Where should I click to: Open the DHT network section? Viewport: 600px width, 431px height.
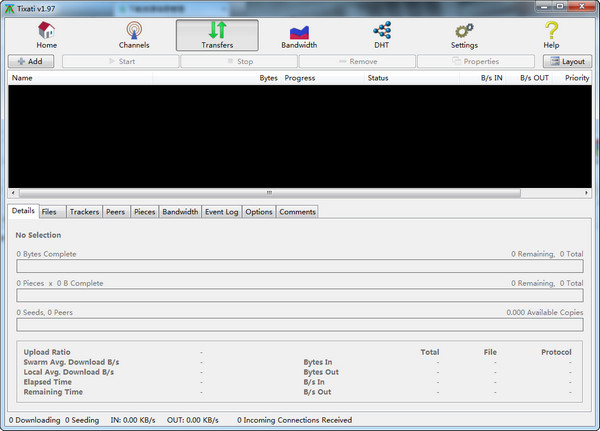tap(381, 35)
